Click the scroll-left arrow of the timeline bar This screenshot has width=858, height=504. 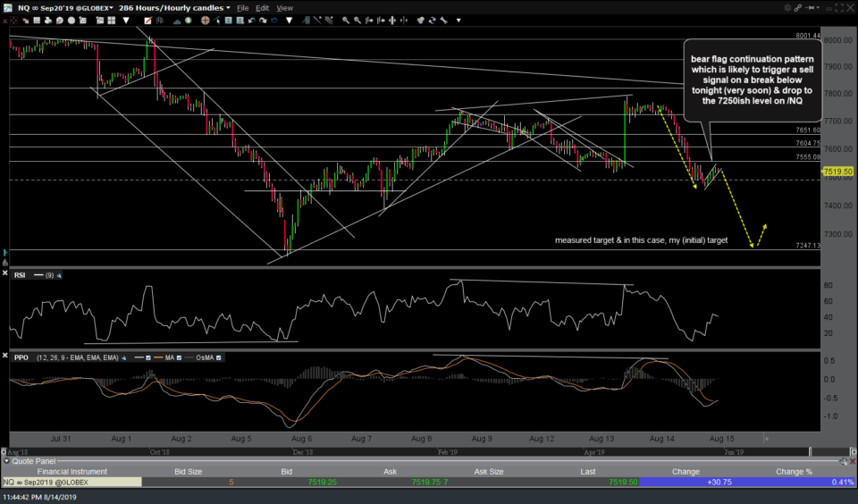click(4, 452)
